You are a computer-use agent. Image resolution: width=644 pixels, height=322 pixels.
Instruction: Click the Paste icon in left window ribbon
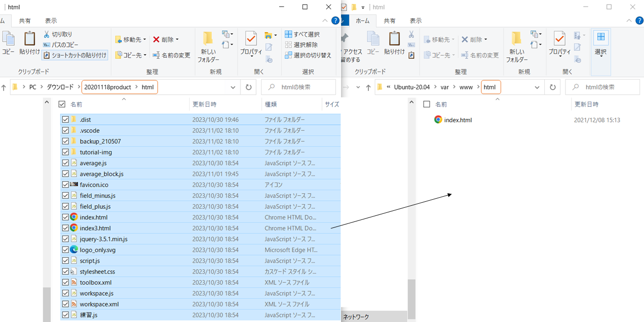pos(30,39)
